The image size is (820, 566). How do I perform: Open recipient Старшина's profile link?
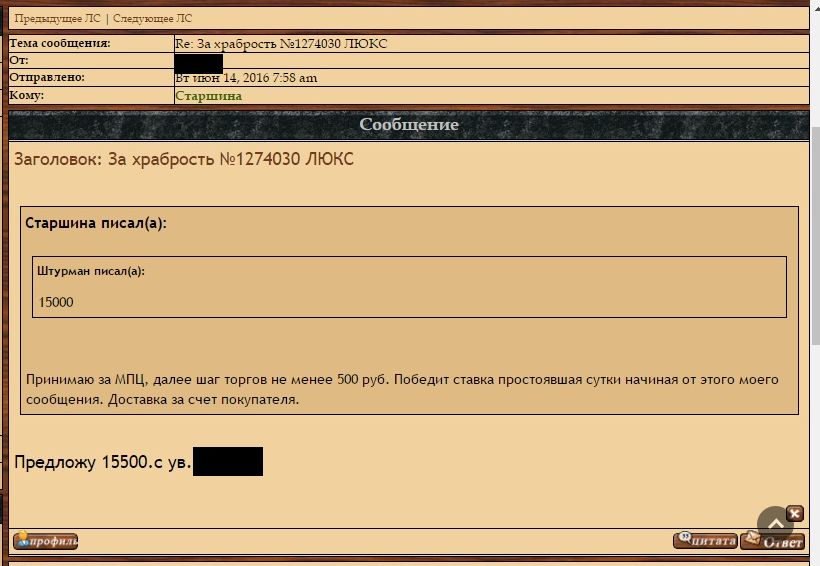point(209,96)
